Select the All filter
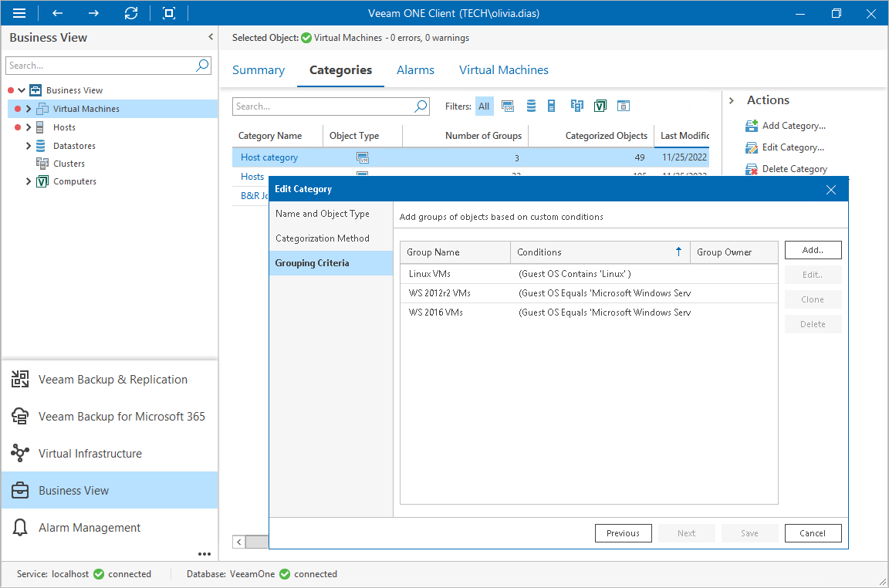This screenshot has width=889, height=588. pos(484,106)
